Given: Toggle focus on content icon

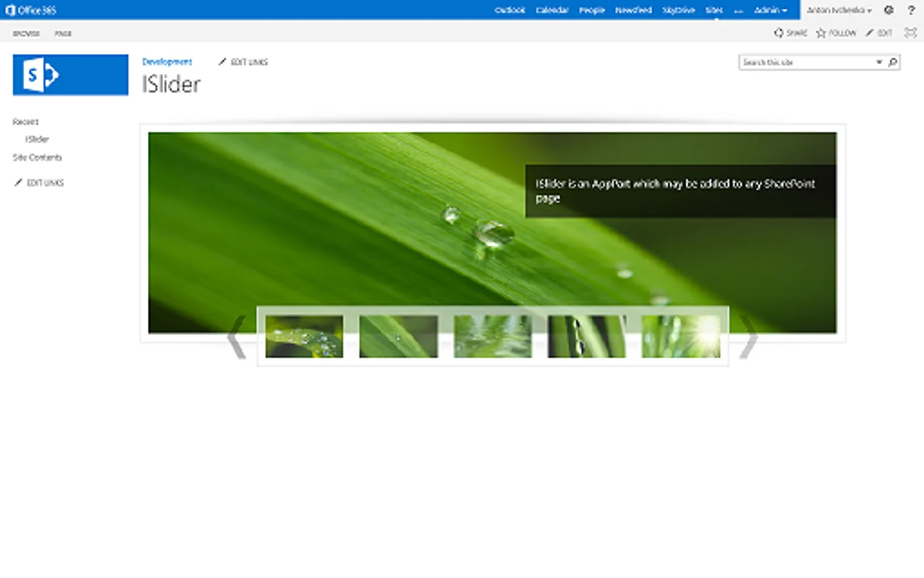Looking at the screenshot, I should click(911, 33).
